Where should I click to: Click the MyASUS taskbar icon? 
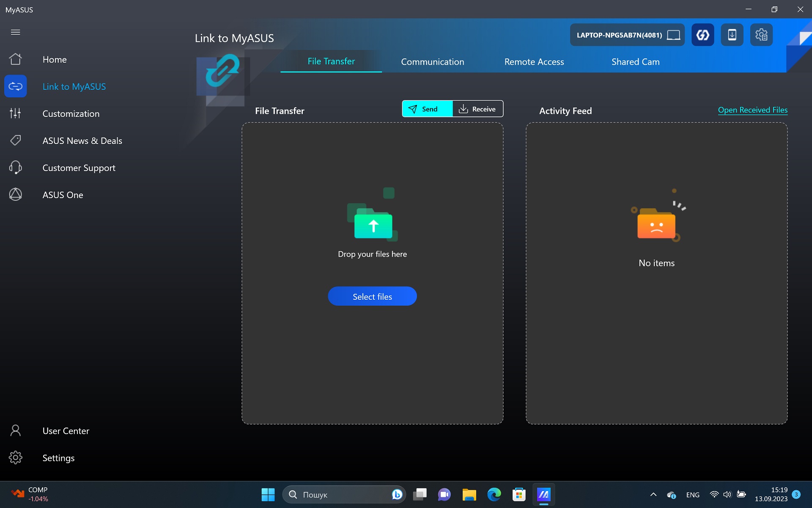click(x=543, y=494)
